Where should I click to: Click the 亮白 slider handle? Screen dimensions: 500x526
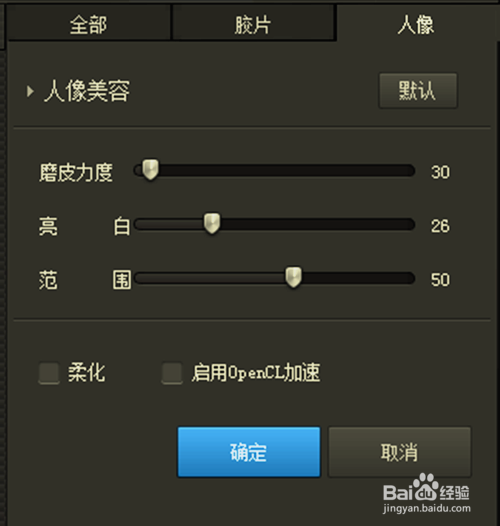[x=212, y=223]
